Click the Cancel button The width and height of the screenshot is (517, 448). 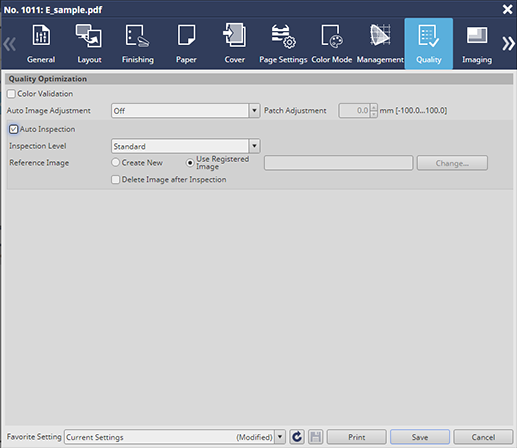coord(483,437)
